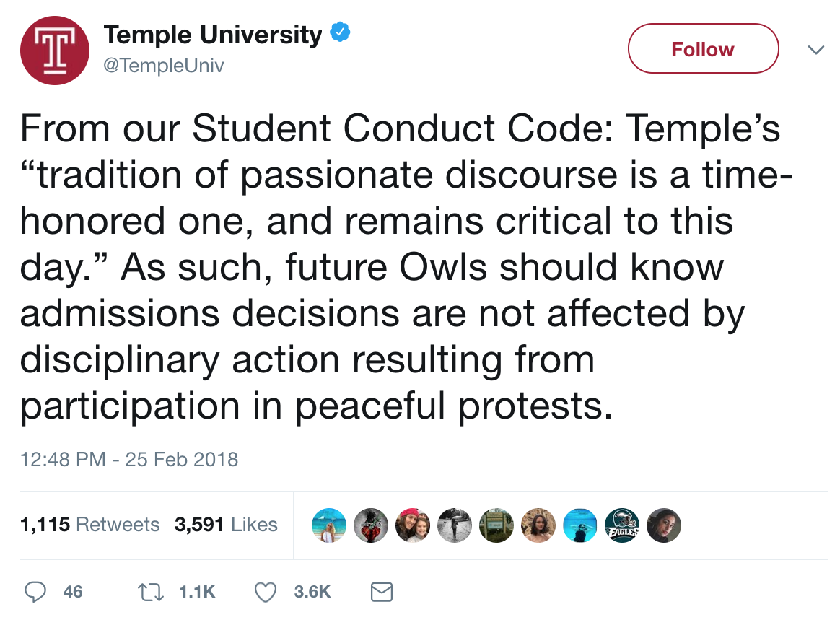Expand the tweet options chevron
The image size is (840, 625).
click(x=816, y=50)
